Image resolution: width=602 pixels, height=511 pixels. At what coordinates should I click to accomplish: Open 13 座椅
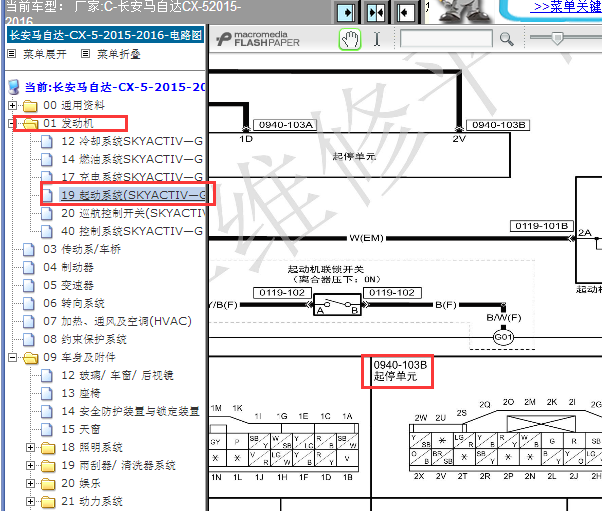(x=81, y=393)
